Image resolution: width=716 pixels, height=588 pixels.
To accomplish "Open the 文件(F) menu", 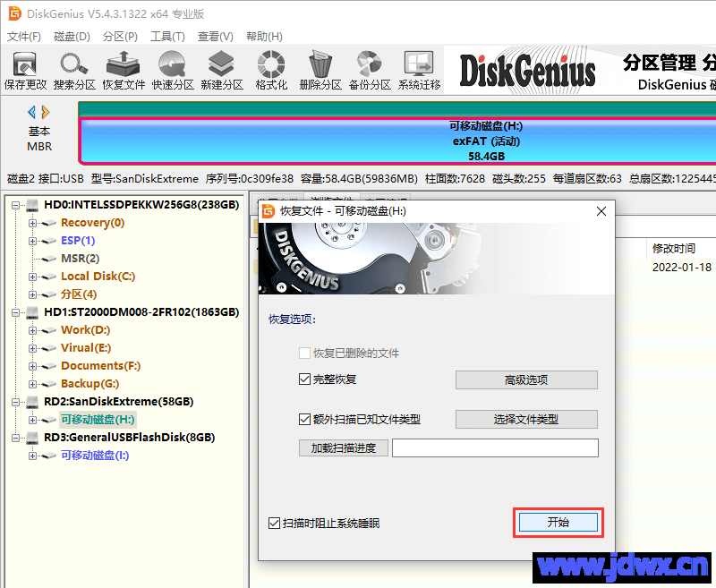I will [24, 37].
